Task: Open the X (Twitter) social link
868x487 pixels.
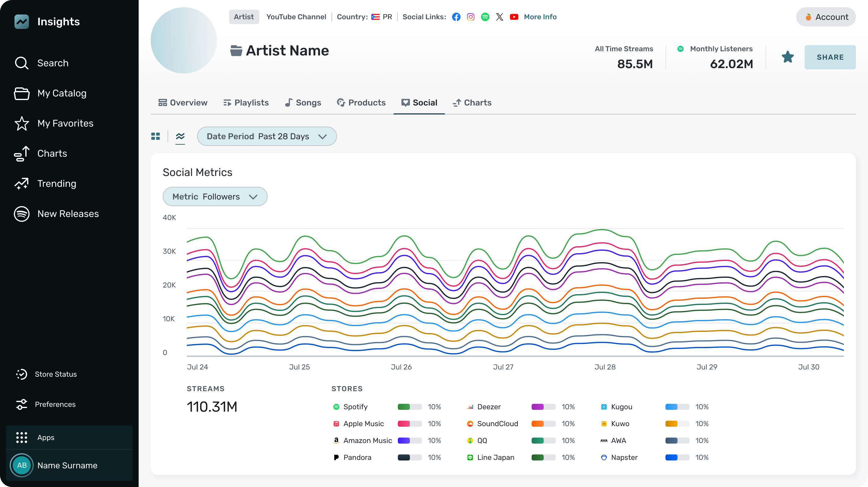Action: pyautogui.click(x=499, y=17)
